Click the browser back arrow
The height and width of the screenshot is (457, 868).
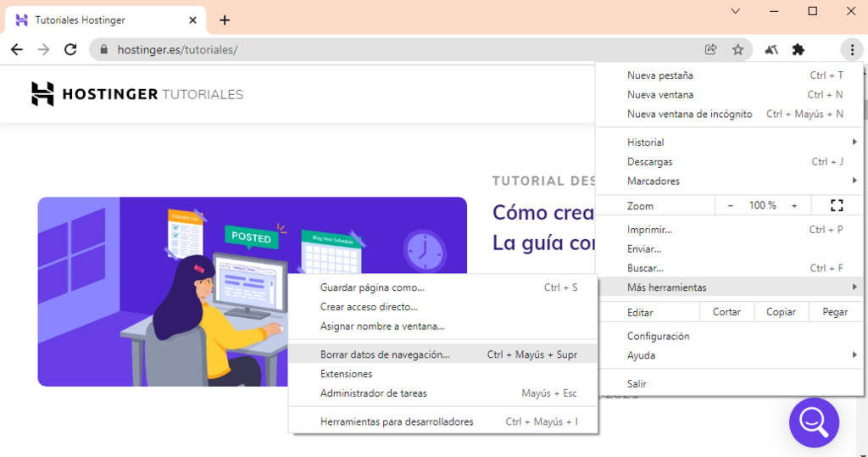click(x=17, y=49)
